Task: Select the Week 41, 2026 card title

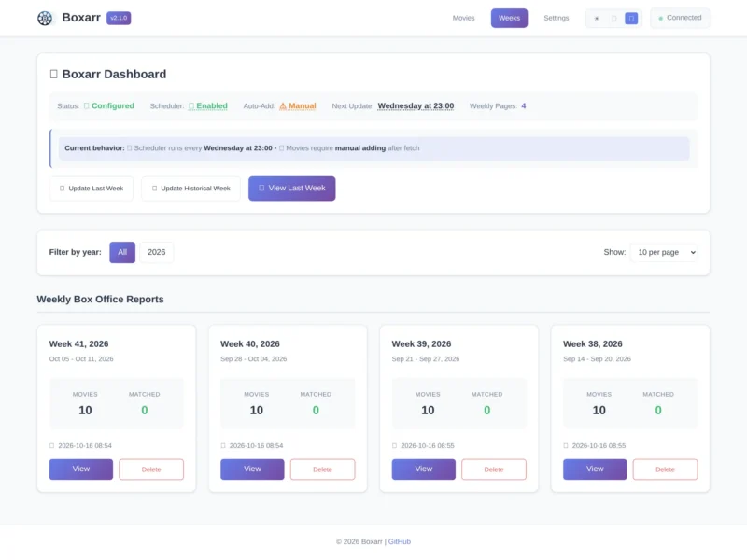Action: [78, 344]
